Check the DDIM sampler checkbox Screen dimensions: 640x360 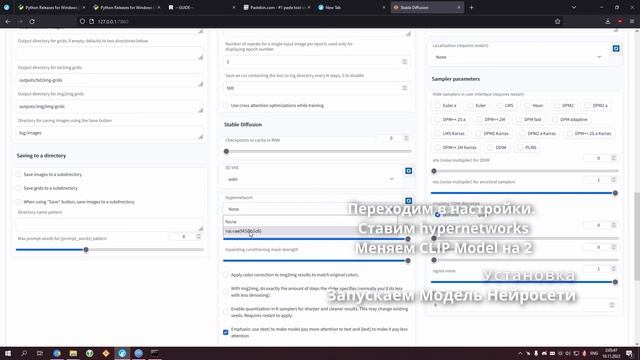click(490, 147)
